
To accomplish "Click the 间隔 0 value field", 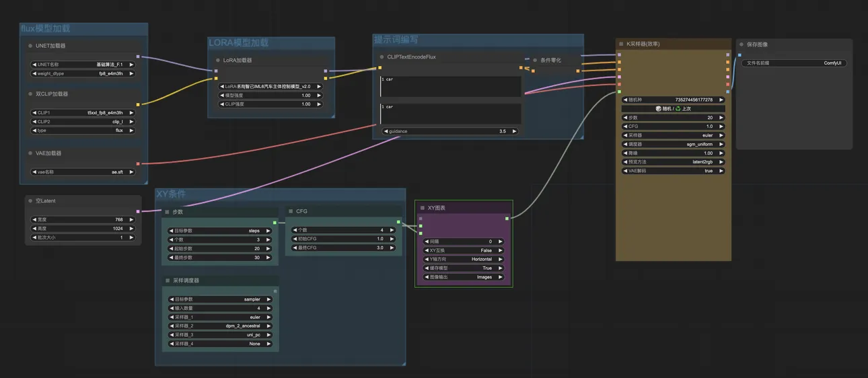I will click(x=464, y=241).
